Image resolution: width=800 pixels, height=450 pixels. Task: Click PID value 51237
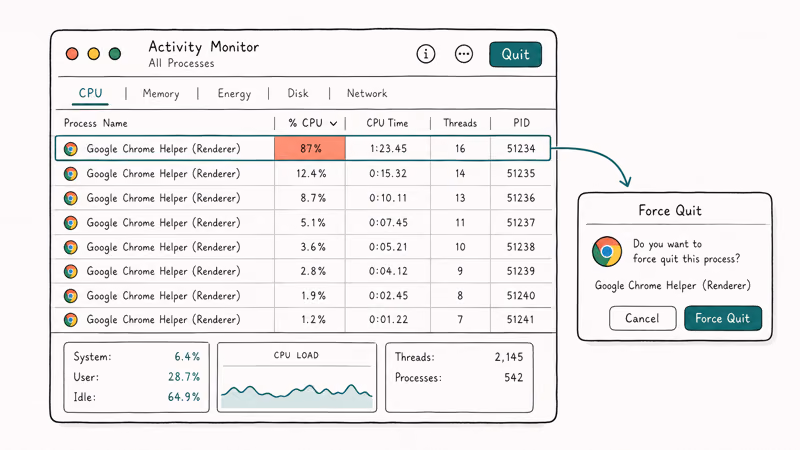521,222
